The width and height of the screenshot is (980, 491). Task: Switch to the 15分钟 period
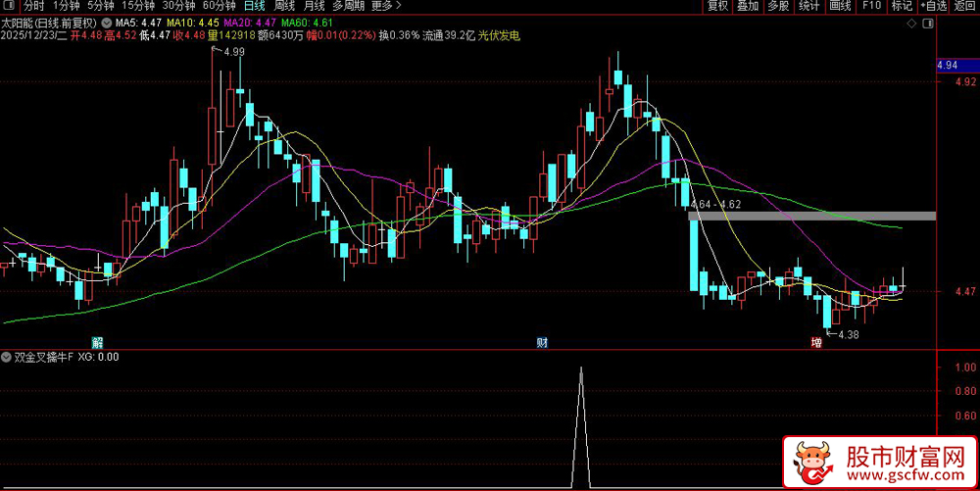[137, 6]
